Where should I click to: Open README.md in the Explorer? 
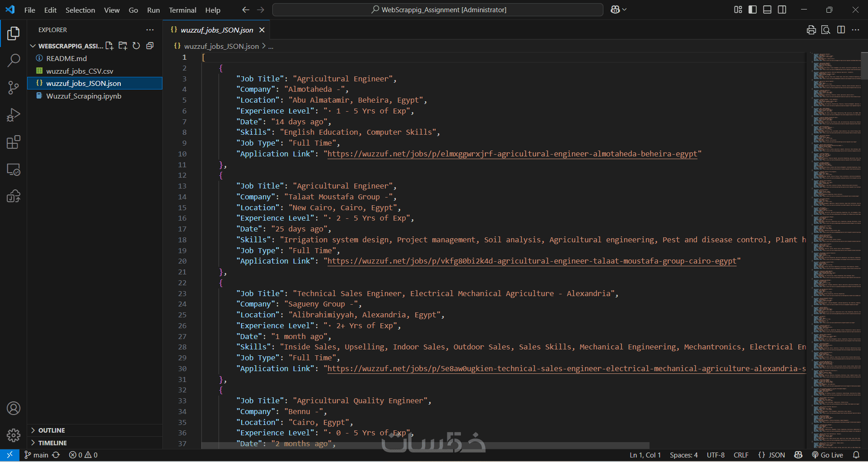[66, 58]
